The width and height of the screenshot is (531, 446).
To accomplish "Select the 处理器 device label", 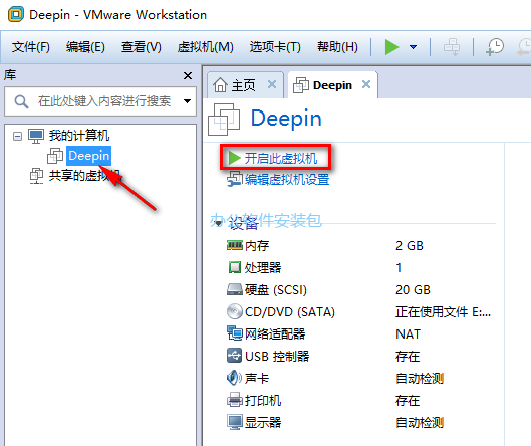I will [x=263, y=268].
